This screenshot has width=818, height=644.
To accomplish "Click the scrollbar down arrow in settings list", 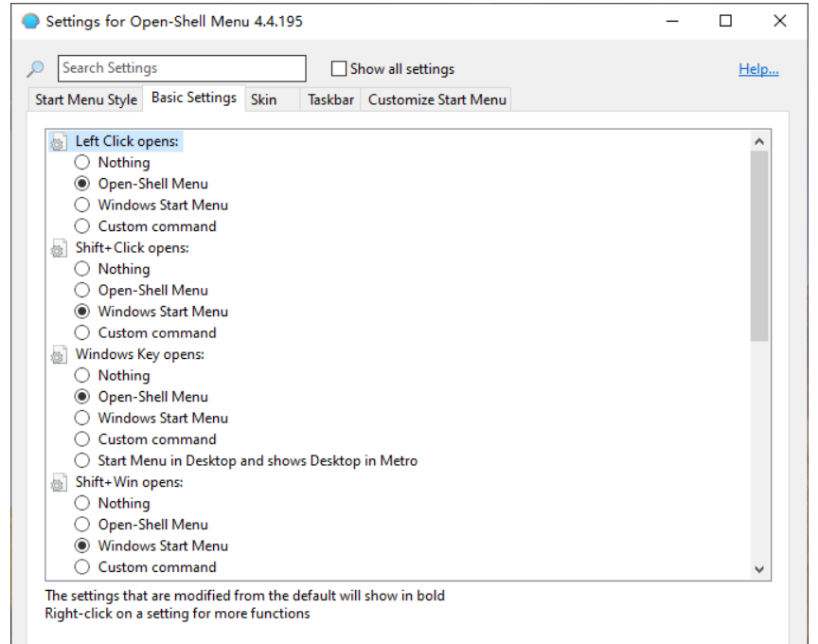I will [759, 569].
